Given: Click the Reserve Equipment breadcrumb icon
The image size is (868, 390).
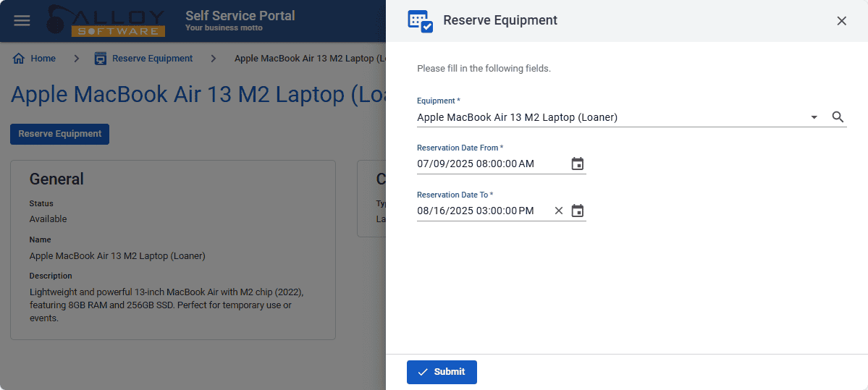Looking at the screenshot, I should pyautogui.click(x=101, y=59).
